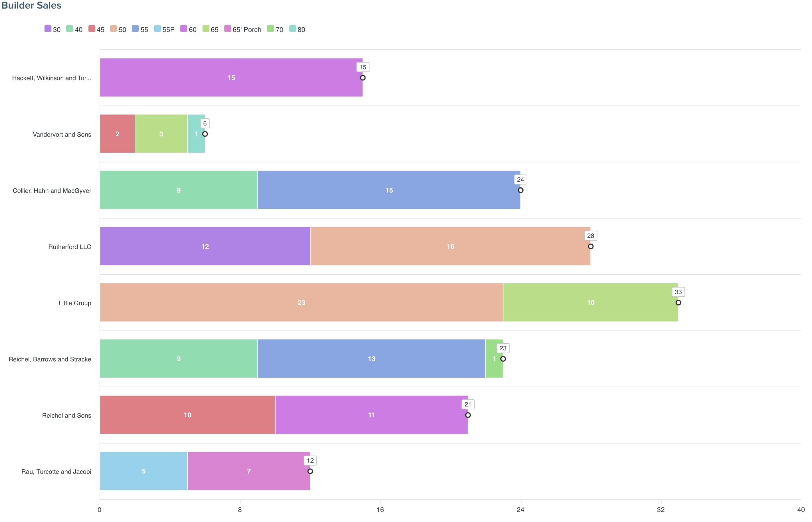The image size is (812, 522).
Task: Click the 70 legend color swatch
Action: pos(270,29)
